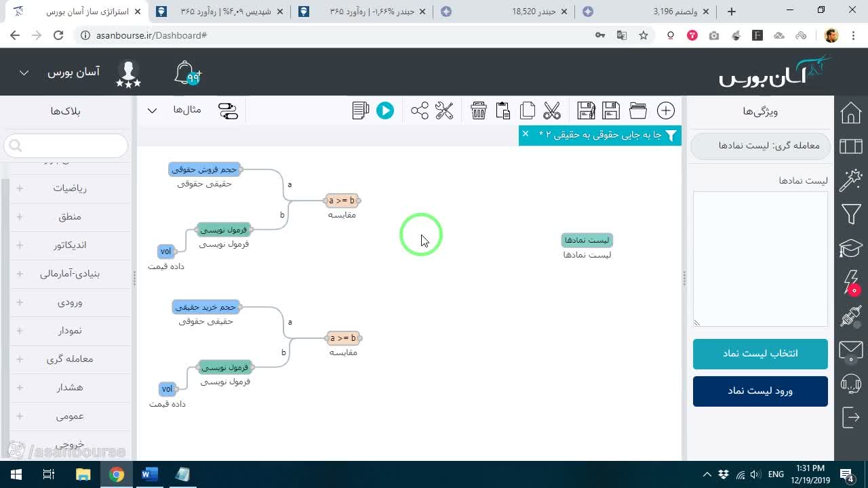
Task: Click the انتخاب لیست نماد button
Action: 760,354
